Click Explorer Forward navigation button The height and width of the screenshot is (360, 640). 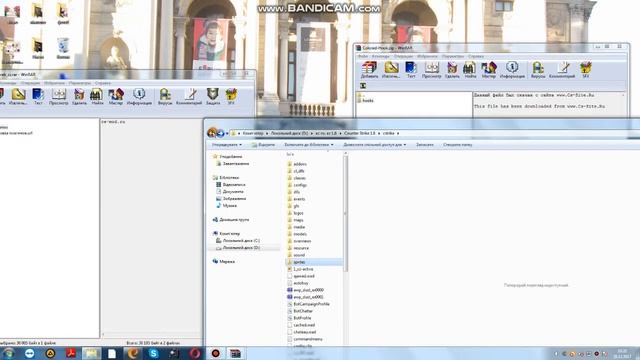point(220,133)
